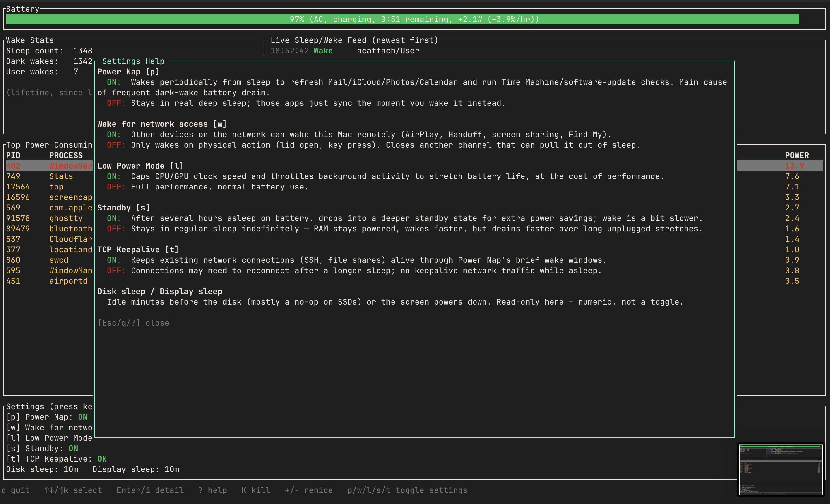Click the 'q quit' footer shortcut
Viewport: 830px width, 504px height.
point(16,490)
